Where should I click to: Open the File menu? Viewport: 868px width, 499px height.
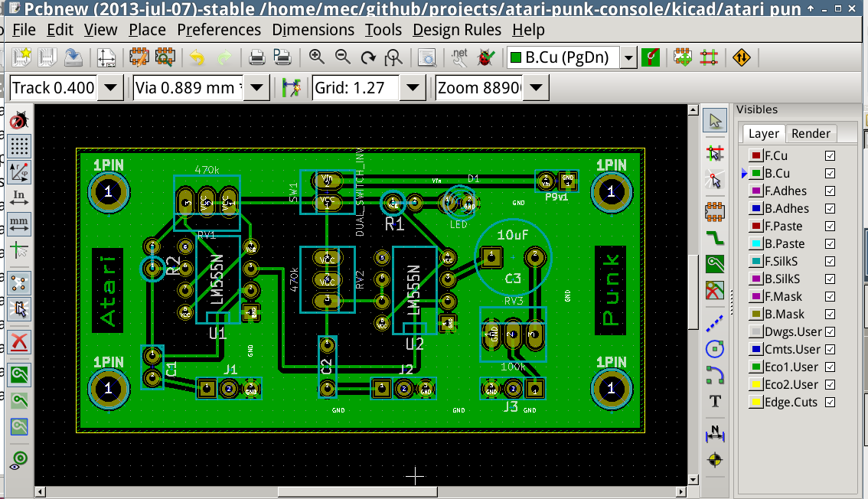click(x=24, y=30)
